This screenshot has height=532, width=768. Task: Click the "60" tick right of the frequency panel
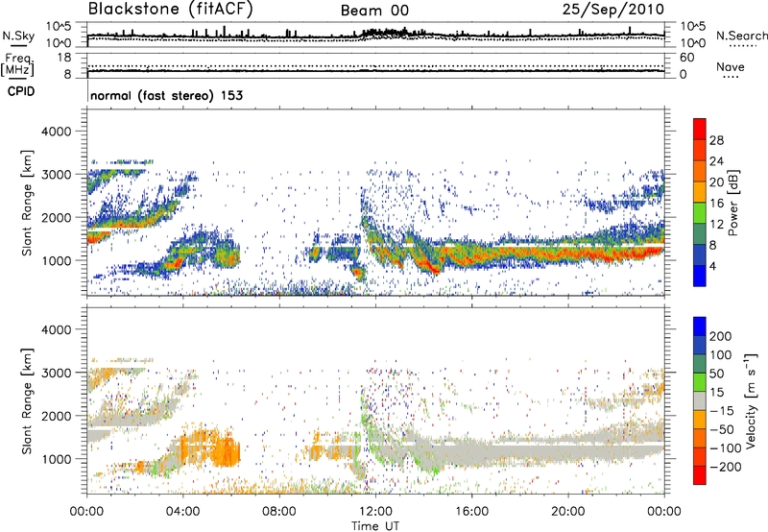686,58
